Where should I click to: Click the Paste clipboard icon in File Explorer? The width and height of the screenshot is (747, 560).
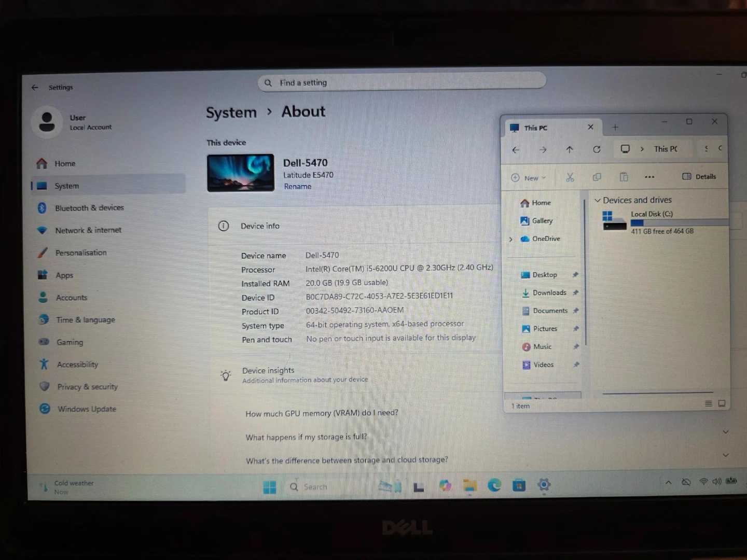click(x=624, y=177)
